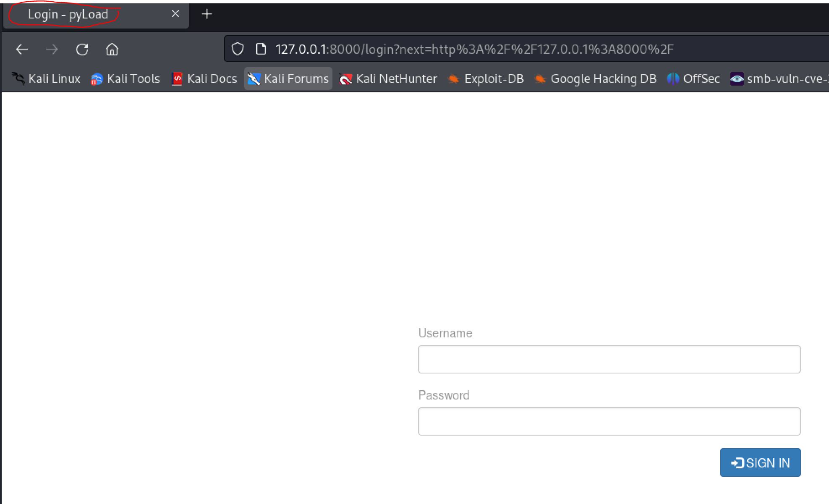829x504 pixels.
Task: Open the Kali Forums bookmark
Action: pos(288,79)
